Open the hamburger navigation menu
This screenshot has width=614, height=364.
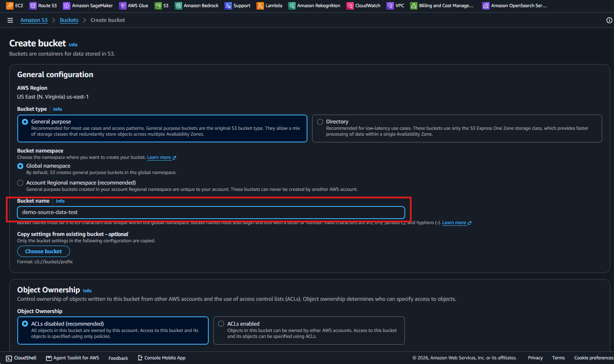tap(10, 20)
